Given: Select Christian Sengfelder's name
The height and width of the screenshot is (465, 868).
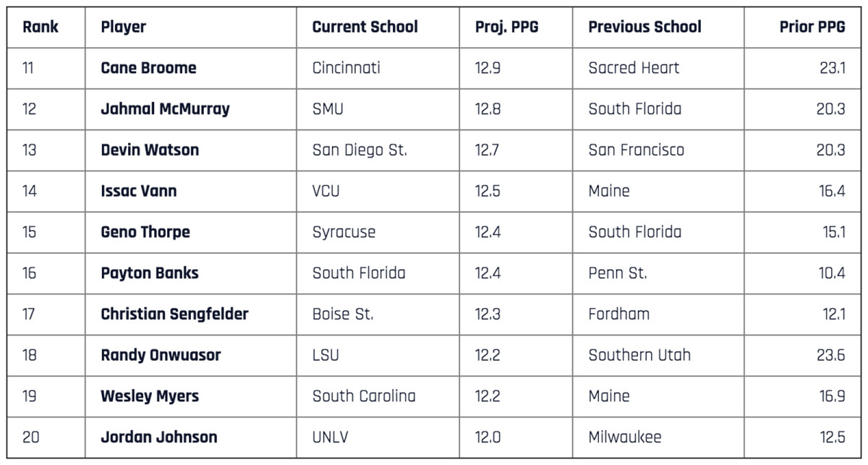Looking at the screenshot, I should click(174, 314).
